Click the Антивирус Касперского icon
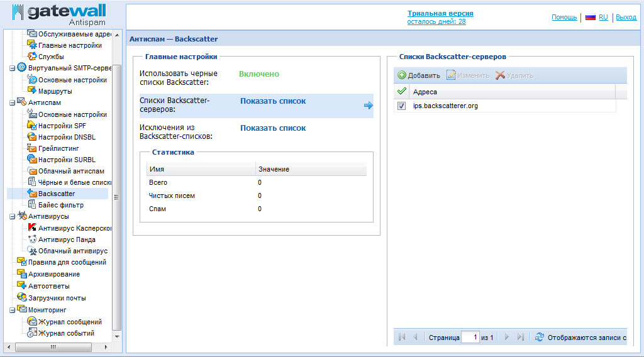The width and height of the screenshot is (644, 357). (32, 228)
